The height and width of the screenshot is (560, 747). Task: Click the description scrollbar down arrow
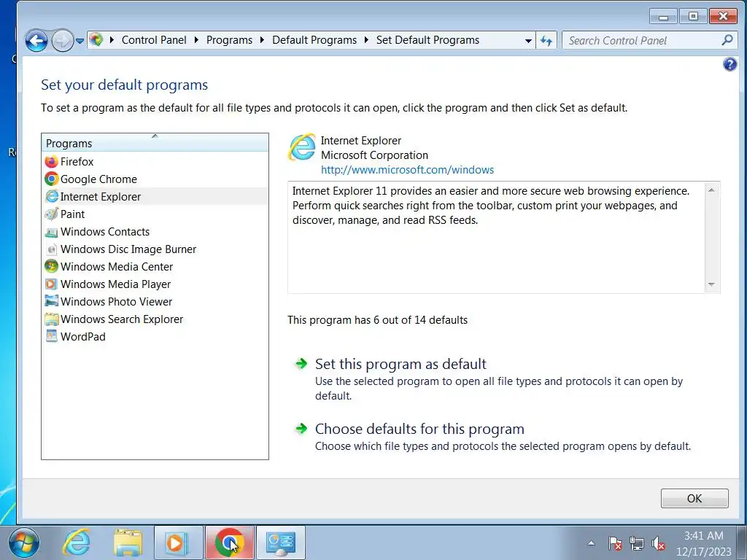click(711, 284)
